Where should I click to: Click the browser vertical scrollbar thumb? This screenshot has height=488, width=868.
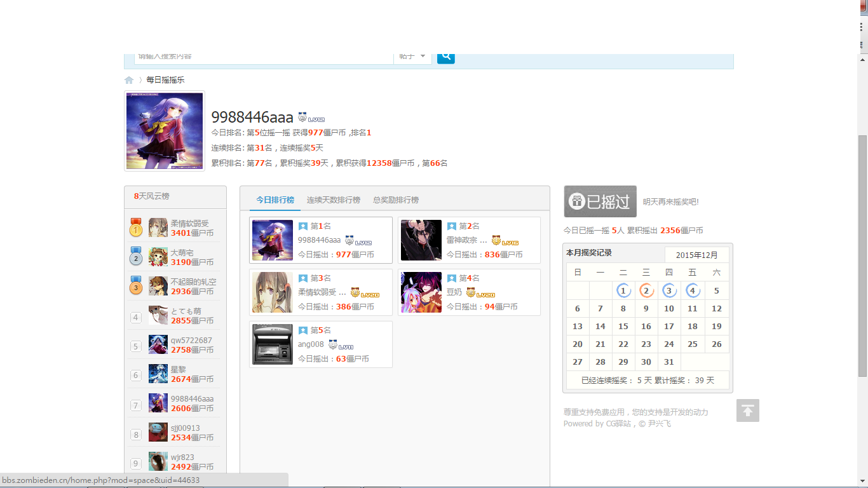pos(862,256)
